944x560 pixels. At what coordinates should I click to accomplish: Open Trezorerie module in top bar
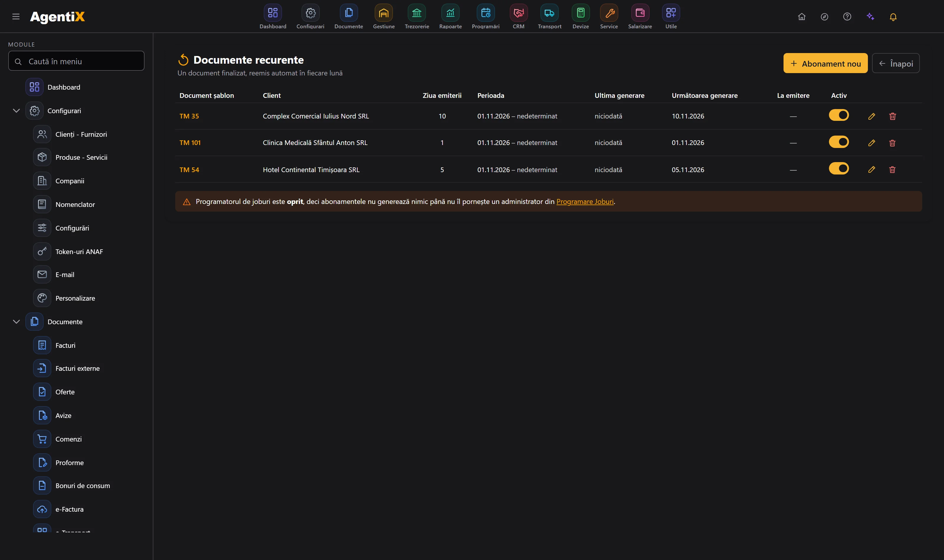pos(417,17)
